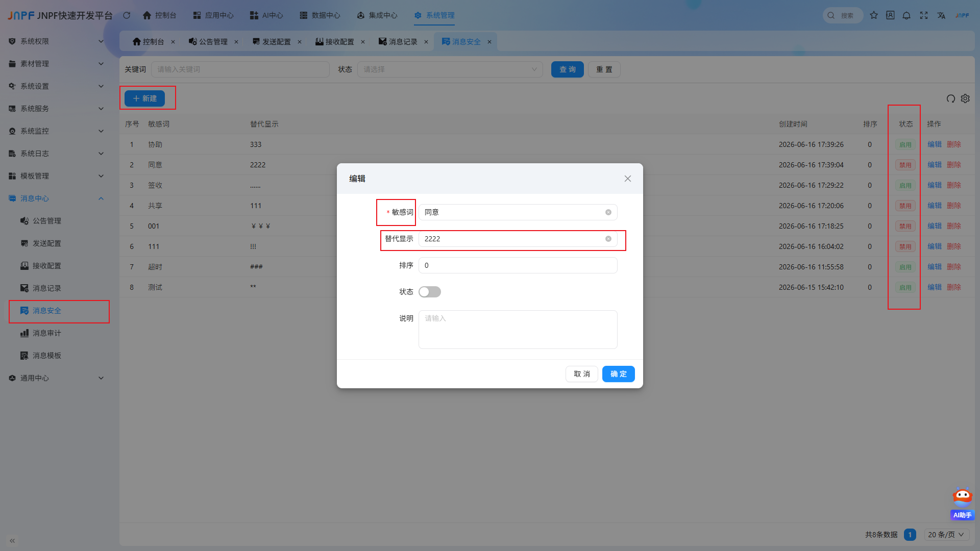Click page number 1 in pagination

[x=910, y=535]
